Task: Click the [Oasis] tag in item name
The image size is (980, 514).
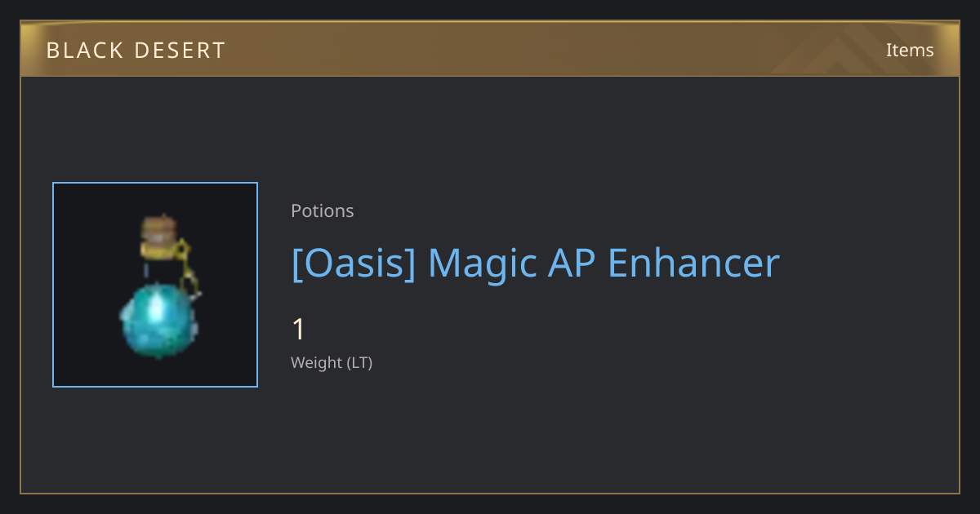Action: (x=354, y=264)
